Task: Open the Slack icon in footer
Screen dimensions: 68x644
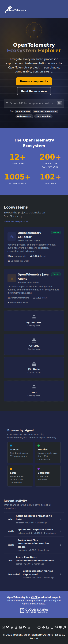Action: 43,627
